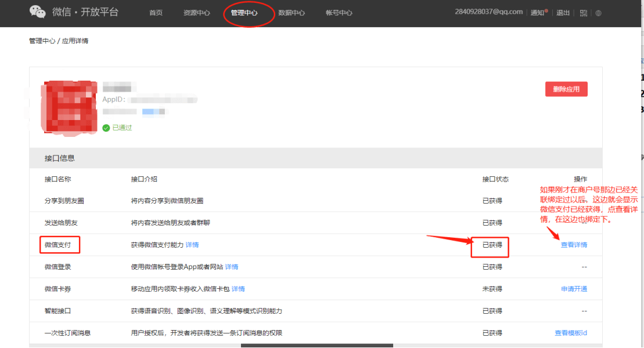Image resolution: width=644 pixels, height=348 pixels.
Task: Click the 2840928037@qq.com account link
Action: (x=488, y=12)
